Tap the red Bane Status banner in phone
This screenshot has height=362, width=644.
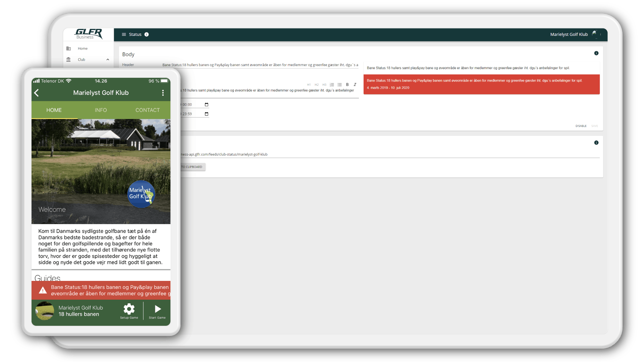[x=101, y=290]
